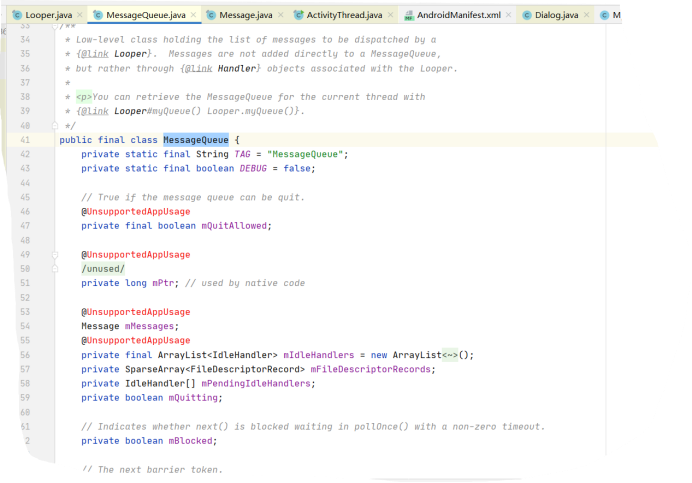Image resolution: width=692 pixels, height=483 pixels.
Task: Click the mIdleHandlers field name
Action: click(x=319, y=355)
